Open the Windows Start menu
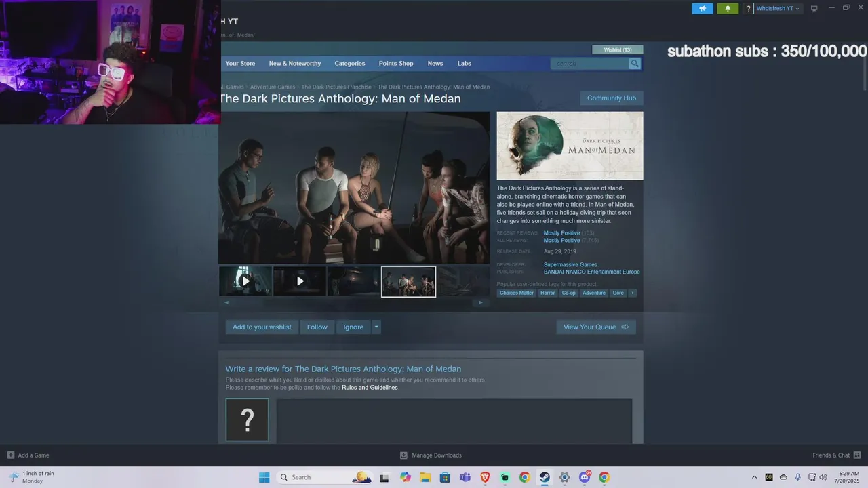Screen dimensions: 868x488 click(x=264, y=477)
